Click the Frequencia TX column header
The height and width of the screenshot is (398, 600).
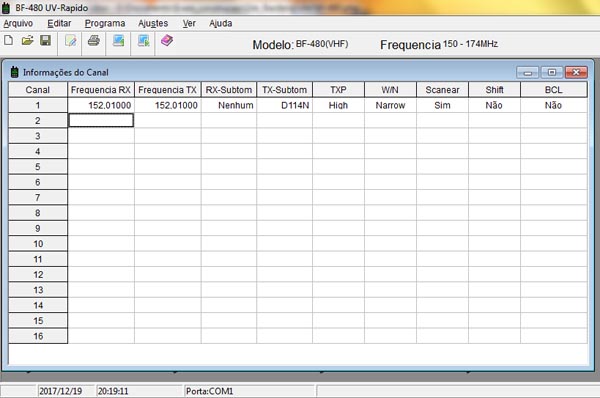point(168,90)
